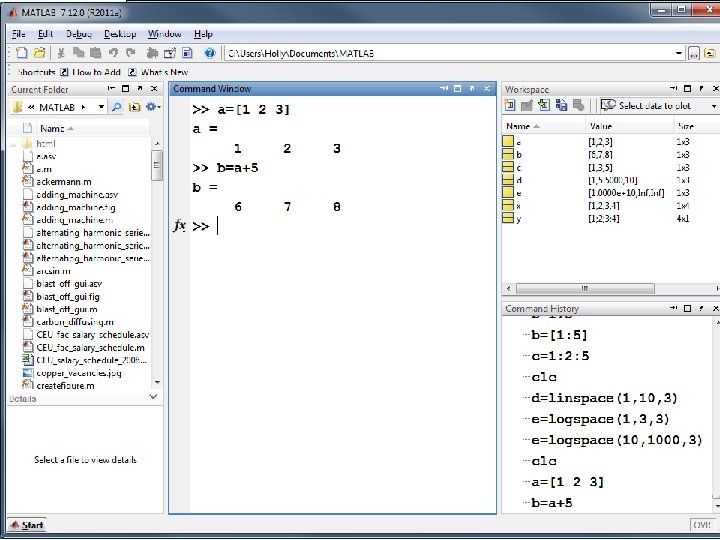The width and height of the screenshot is (720, 540).
Task: Click the fx function browser icon
Action: [180, 226]
